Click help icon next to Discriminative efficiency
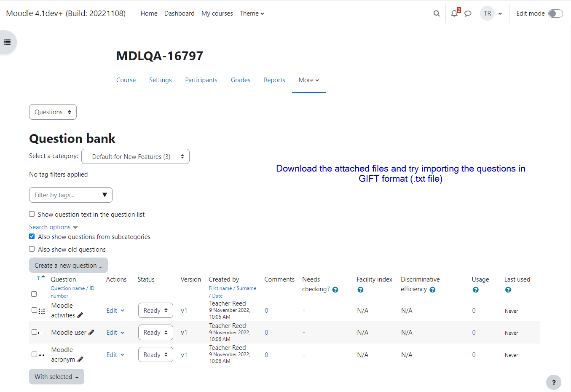 pyautogui.click(x=432, y=290)
